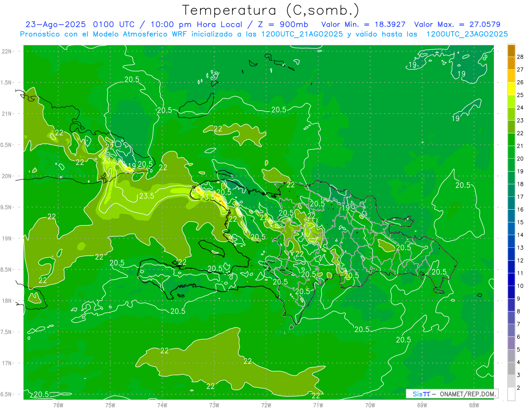The width and height of the screenshot is (532, 411).
Task: Pick the orange swatch between 27 and 28
Action: click(x=511, y=63)
